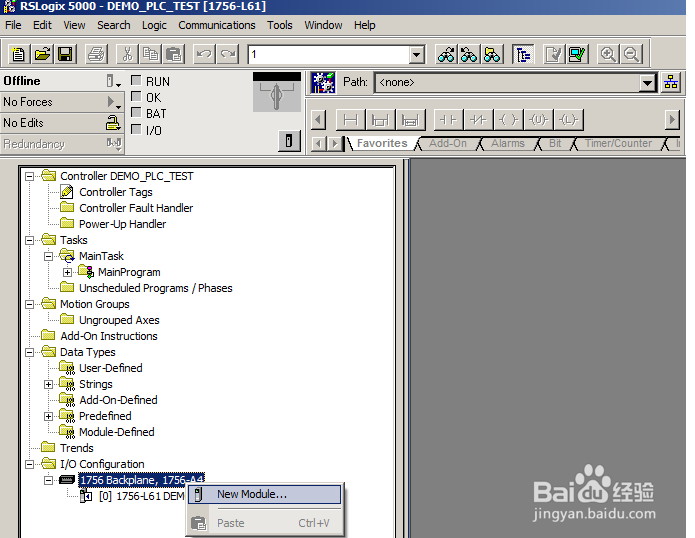Screen dimensions: 695x538
Task: Open the search combo box dropdown arrow
Action: 416,55
